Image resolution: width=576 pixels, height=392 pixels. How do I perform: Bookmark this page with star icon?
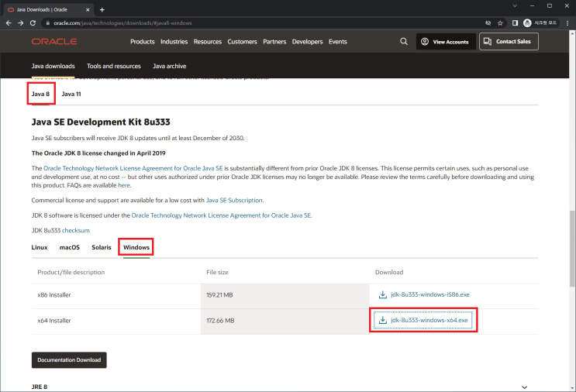coord(500,23)
